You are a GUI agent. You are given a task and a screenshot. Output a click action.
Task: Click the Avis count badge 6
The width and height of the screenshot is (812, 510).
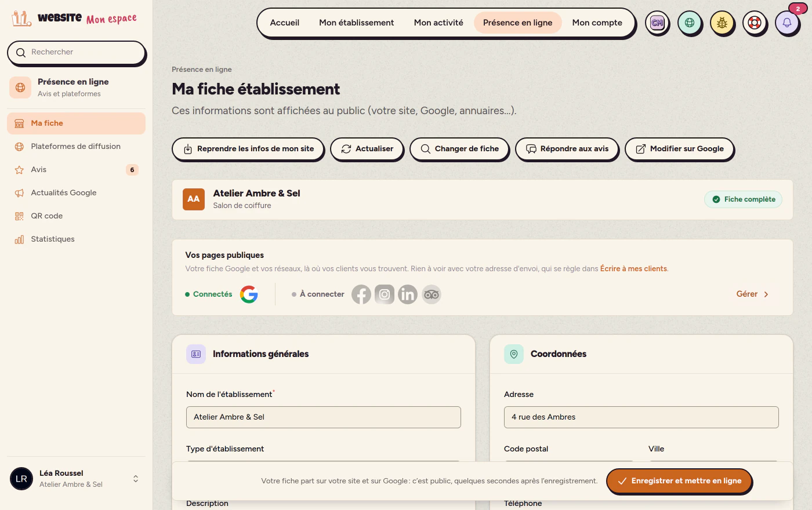[132, 170]
